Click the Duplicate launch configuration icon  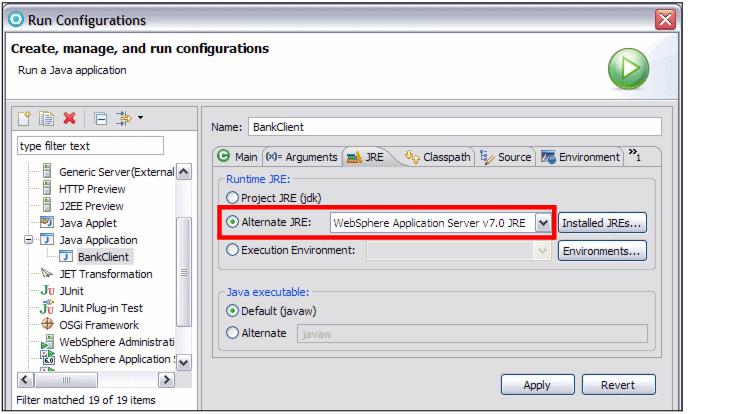click(46, 118)
